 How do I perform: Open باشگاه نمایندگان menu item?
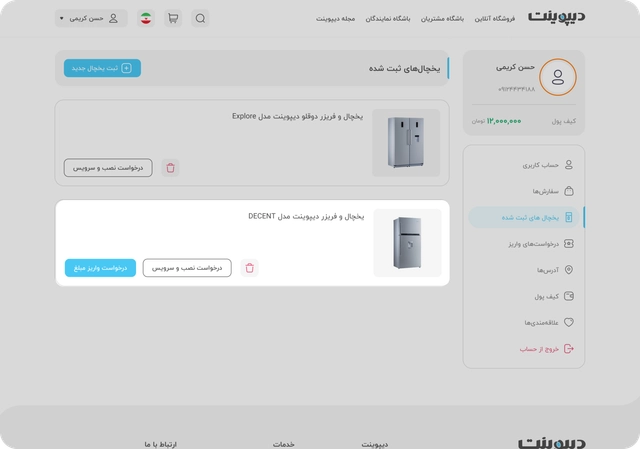(388, 19)
